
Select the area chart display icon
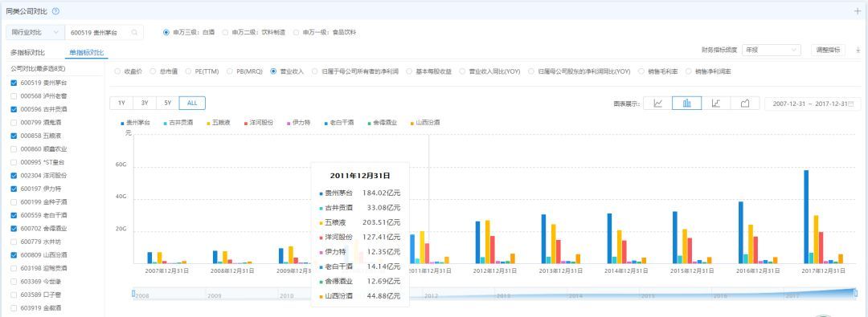[x=744, y=104]
